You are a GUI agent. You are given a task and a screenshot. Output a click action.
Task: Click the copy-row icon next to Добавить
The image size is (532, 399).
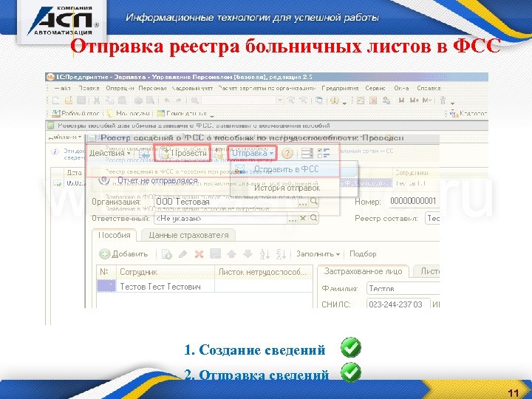[x=166, y=254]
